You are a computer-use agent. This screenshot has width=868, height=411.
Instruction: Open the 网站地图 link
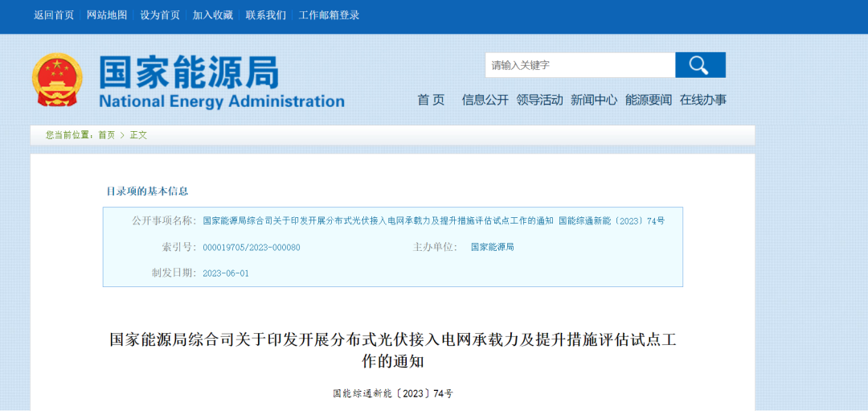point(107,15)
